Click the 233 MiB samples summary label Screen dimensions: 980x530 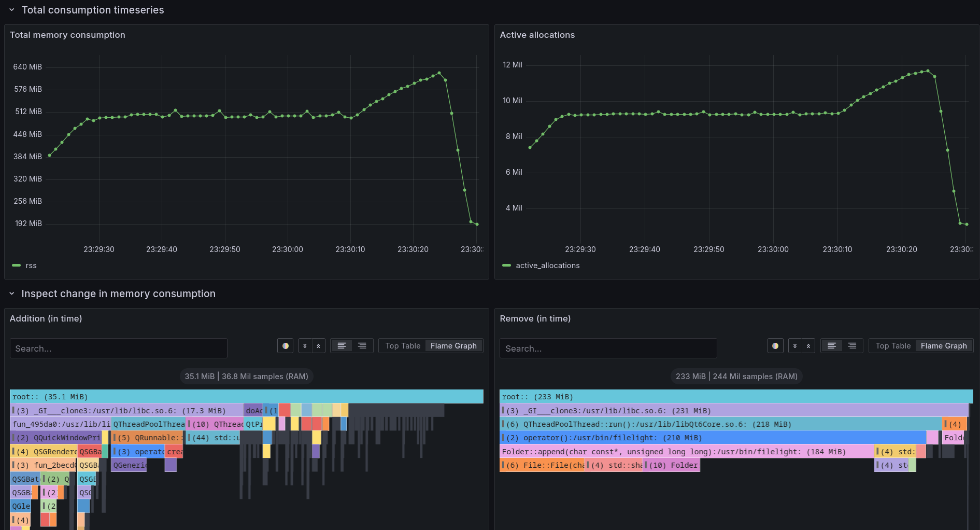click(x=736, y=376)
